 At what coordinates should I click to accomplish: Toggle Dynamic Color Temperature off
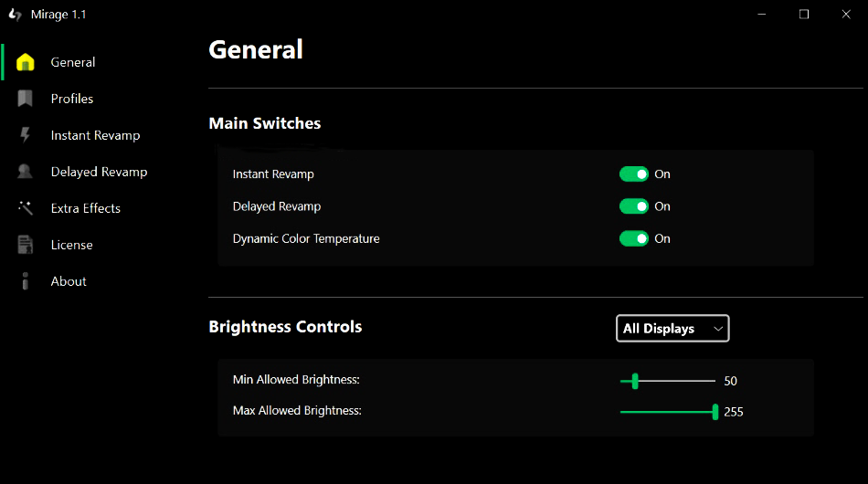[634, 238]
